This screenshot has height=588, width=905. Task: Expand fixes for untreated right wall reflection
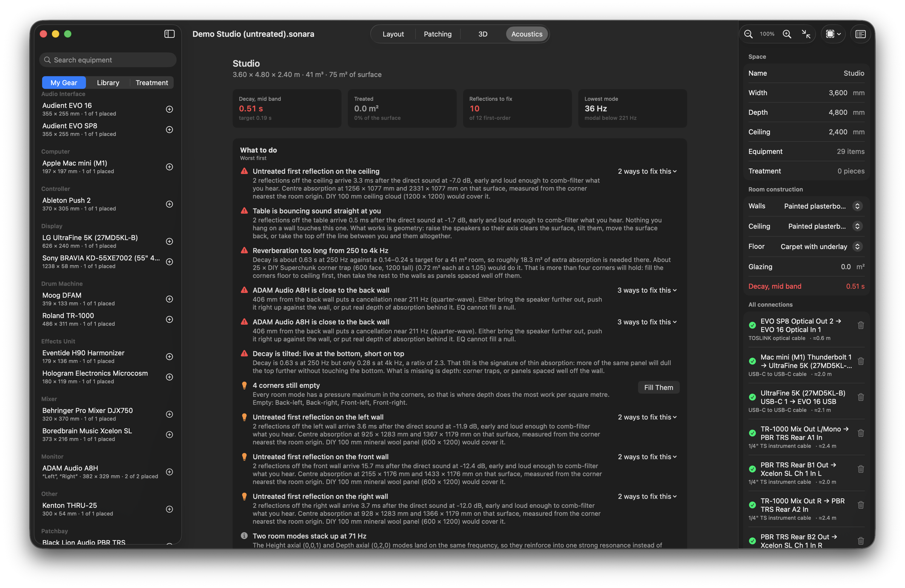(x=647, y=496)
